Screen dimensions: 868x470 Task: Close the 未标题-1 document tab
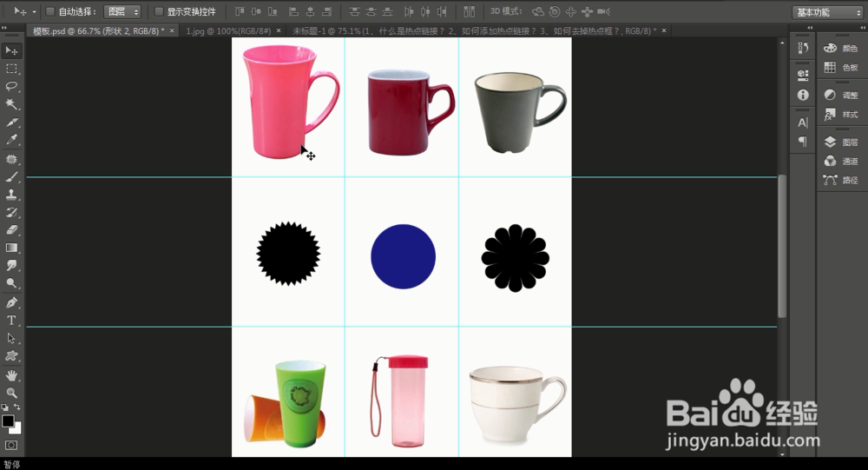tap(664, 30)
